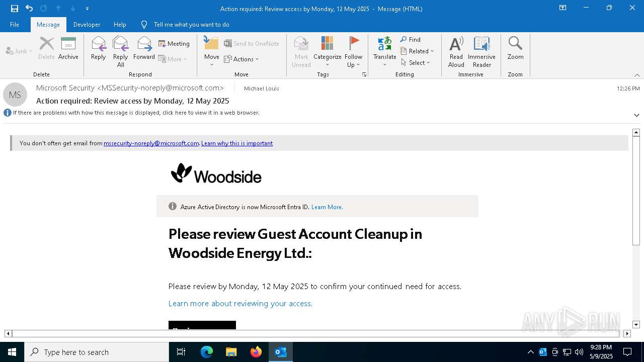The image size is (644, 362).
Task: Open the Select dropdown
Action: [416, 62]
